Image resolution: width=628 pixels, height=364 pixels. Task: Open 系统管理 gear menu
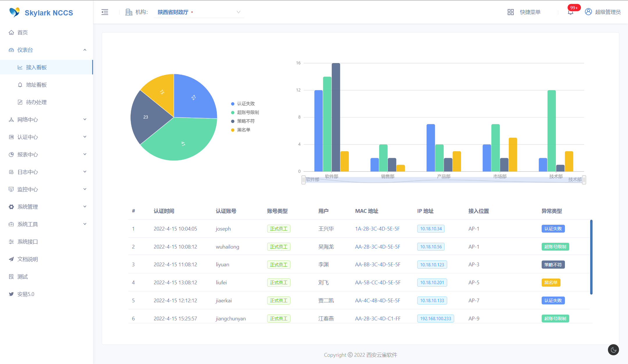[x=11, y=207]
